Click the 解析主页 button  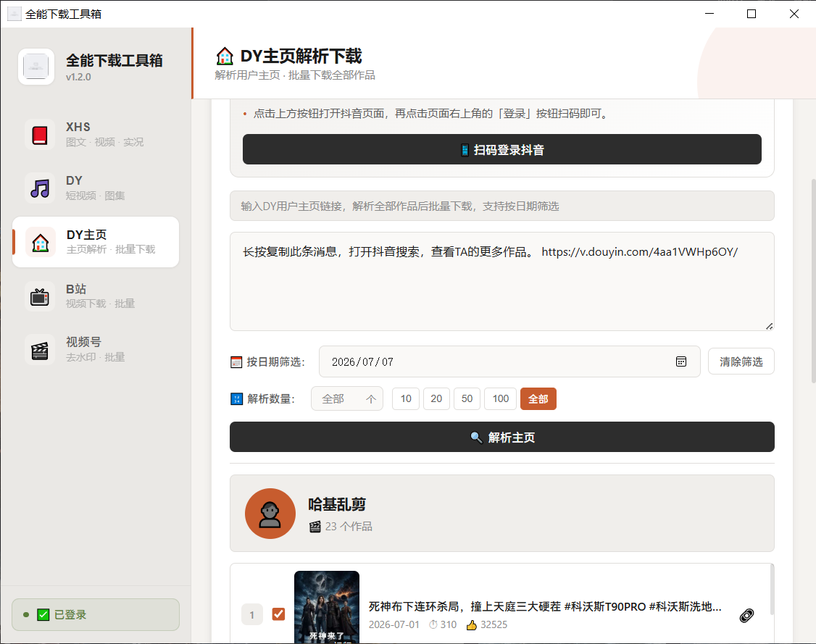point(501,437)
